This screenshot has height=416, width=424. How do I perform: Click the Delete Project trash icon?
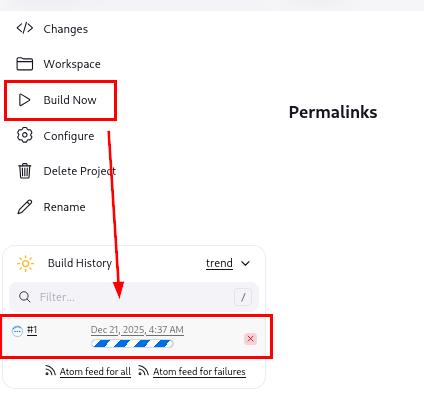(x=25, y=171)
